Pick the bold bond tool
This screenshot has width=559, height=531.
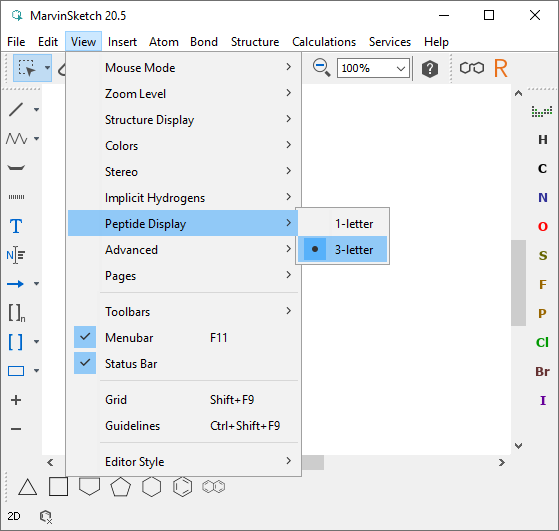point(16,168)
